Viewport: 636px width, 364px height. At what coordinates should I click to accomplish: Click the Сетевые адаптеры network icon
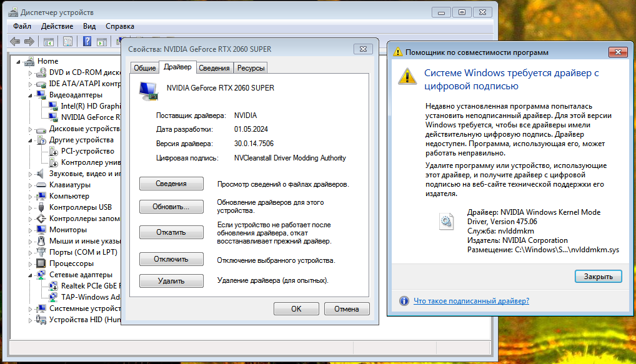(x=41, y=275)
